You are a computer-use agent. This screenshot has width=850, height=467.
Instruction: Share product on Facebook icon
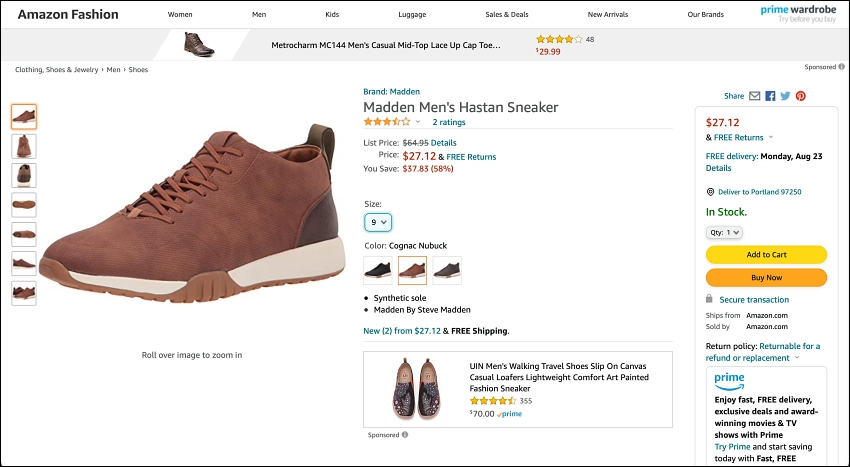coord(770,96)
